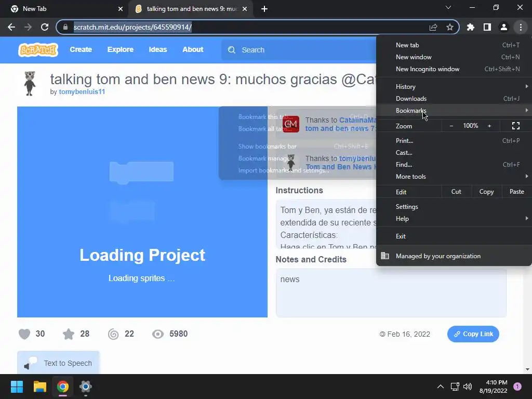Click the tomybenluis11 author link
Screen dimensions: 532x399
point(82,91)
